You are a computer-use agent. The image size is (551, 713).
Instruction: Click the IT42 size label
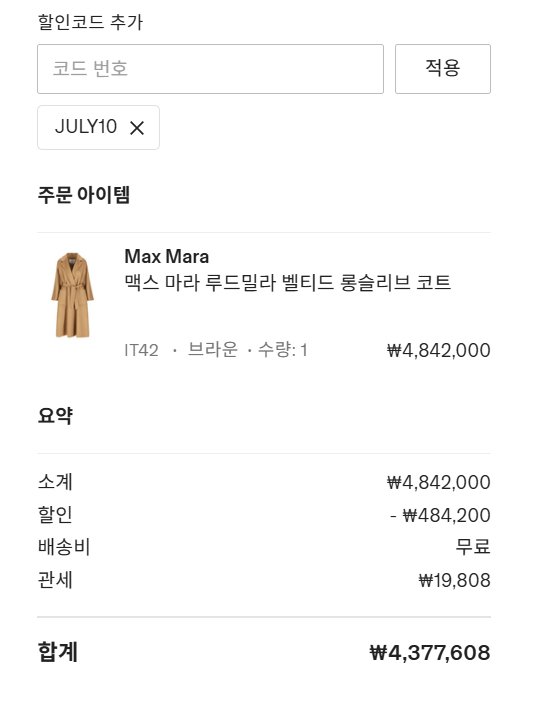point(141,350)
